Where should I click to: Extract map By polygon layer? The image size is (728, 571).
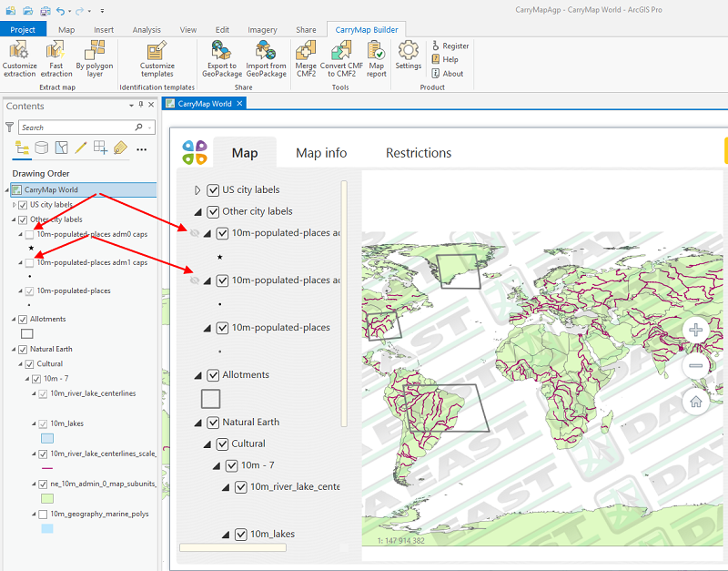coord(95,58)
